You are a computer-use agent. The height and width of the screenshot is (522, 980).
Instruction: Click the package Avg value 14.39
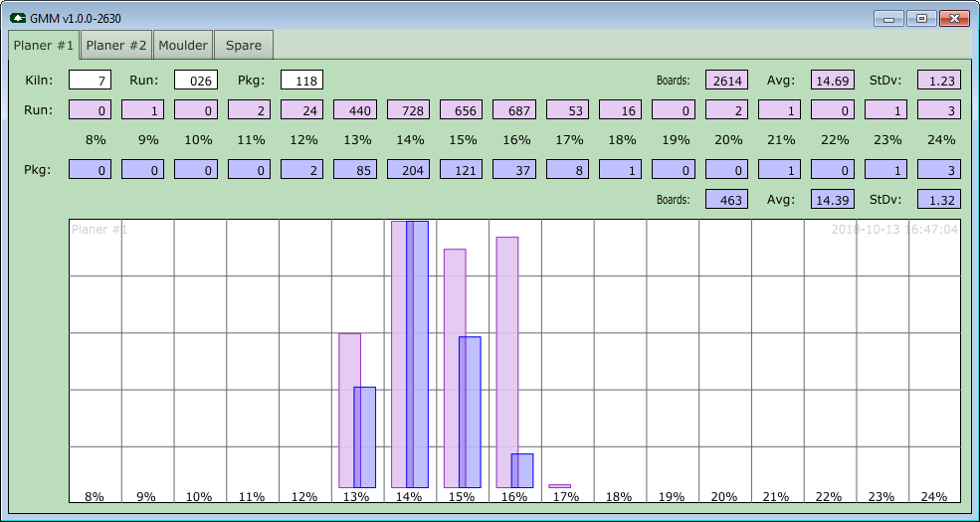click(x=833, y=199)
